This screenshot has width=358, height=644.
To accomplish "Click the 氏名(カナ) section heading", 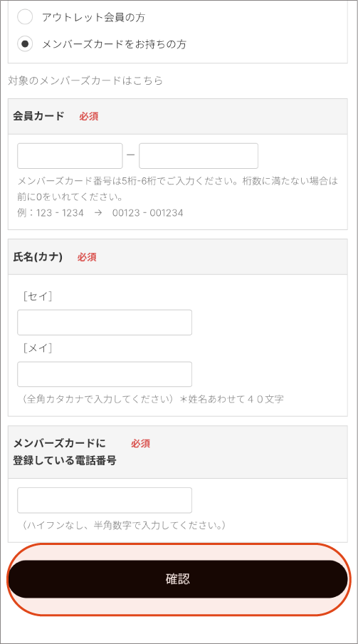I will tap(38, 257).
